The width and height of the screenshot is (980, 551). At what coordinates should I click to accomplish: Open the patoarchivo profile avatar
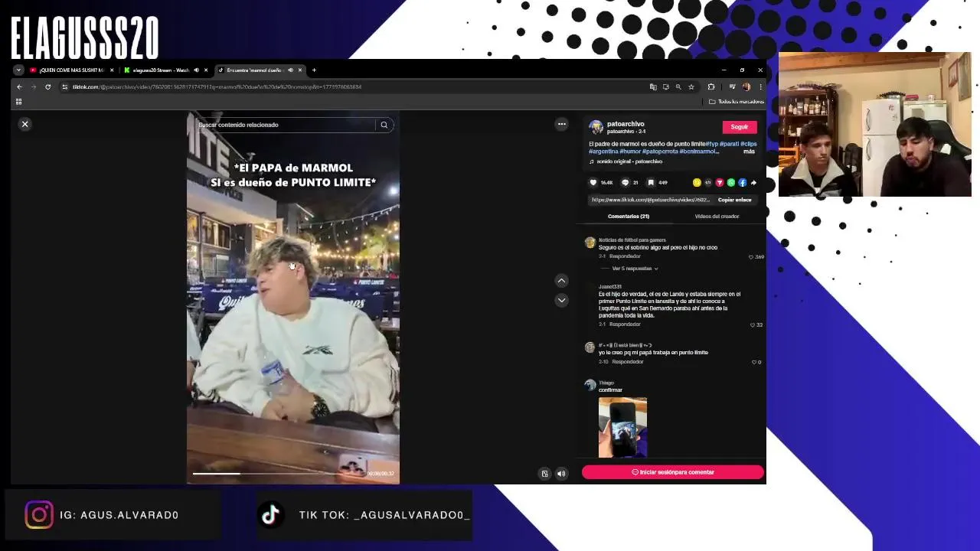tap(596, 127)
